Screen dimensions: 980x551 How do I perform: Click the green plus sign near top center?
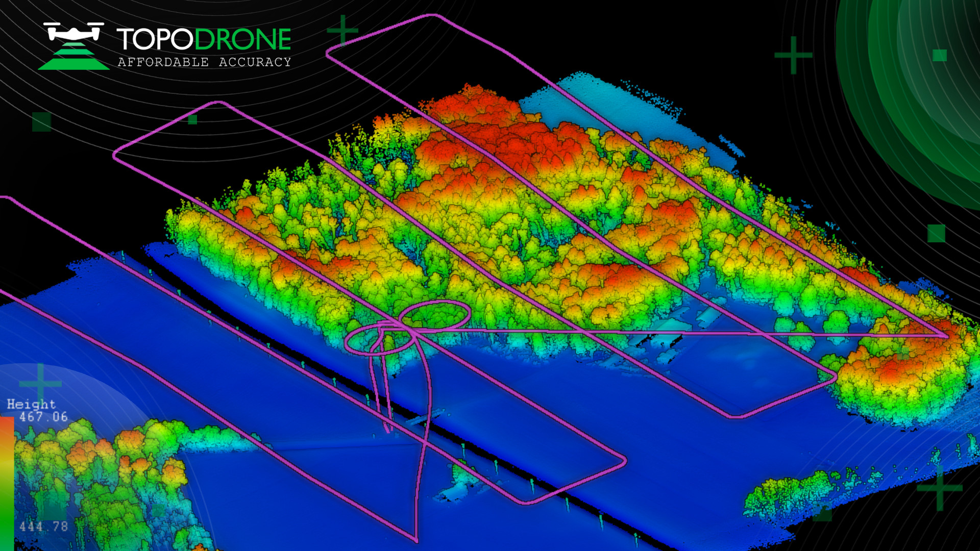click(342, 30)
